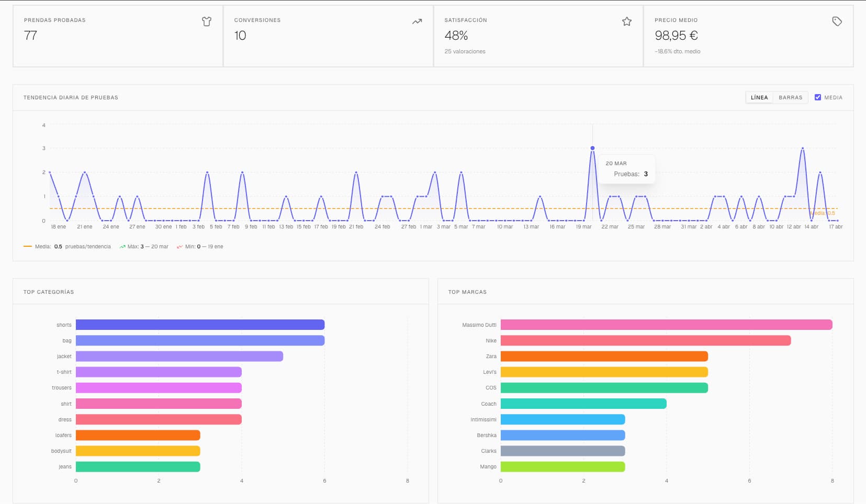Click the shorts bar in Top Categorías

tap(200, 325)
